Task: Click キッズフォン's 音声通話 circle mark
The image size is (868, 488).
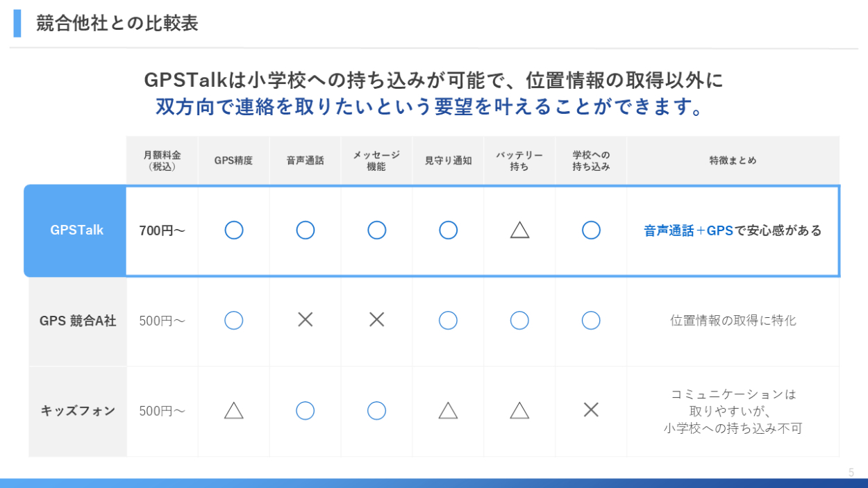Action: click(x=306, y=410)
